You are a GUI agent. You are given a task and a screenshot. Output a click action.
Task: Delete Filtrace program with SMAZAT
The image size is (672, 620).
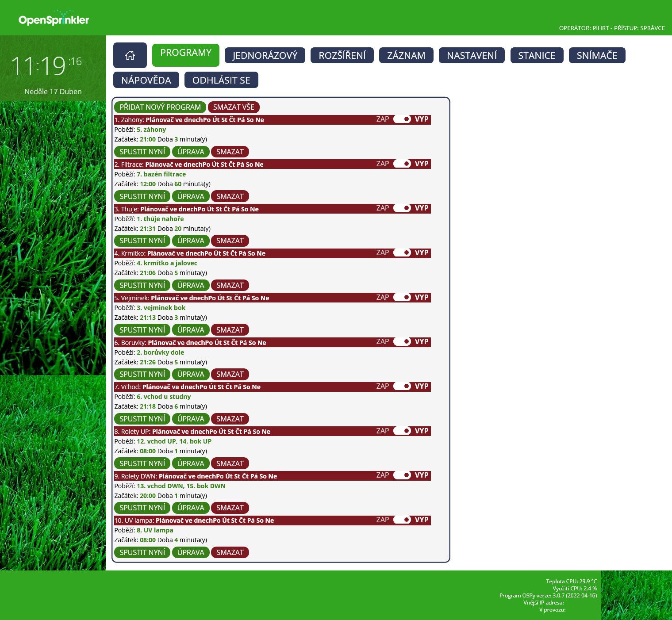230,196
